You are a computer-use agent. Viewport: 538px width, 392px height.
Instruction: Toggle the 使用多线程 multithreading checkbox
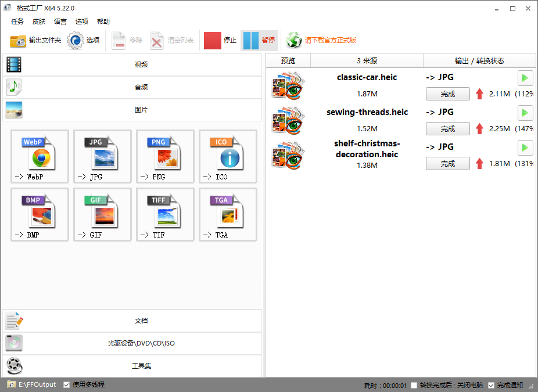pos(67,385)
